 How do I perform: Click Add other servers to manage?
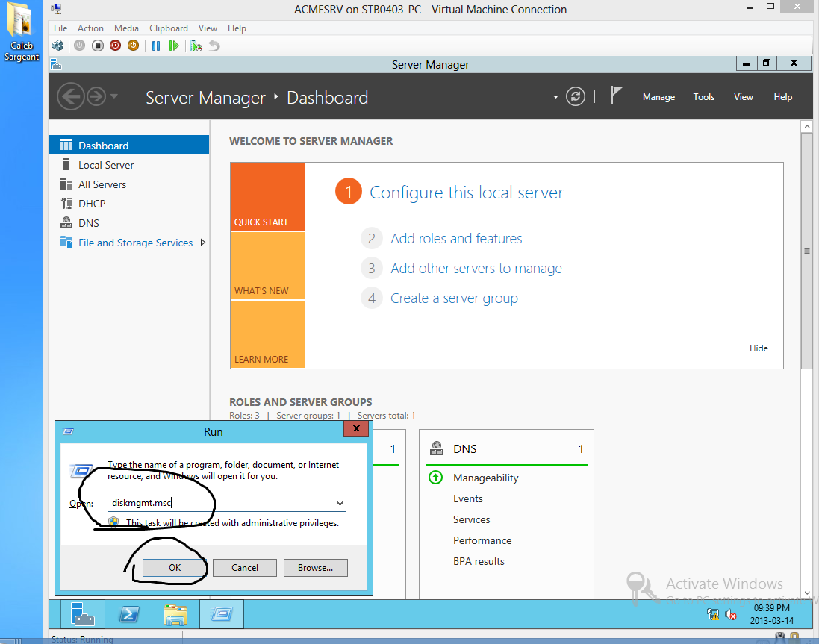click(x=476, y=268)
